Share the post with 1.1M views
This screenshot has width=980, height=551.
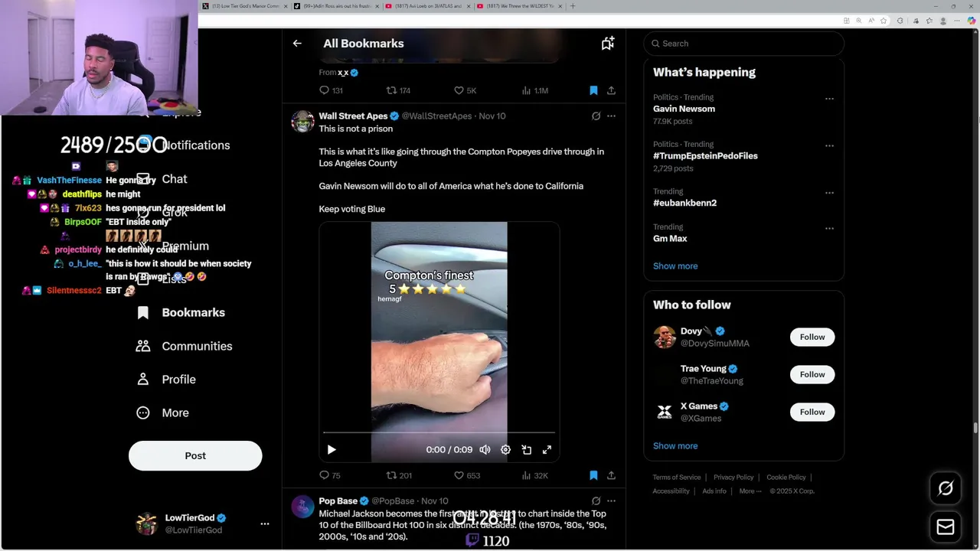tap(611, 90)
